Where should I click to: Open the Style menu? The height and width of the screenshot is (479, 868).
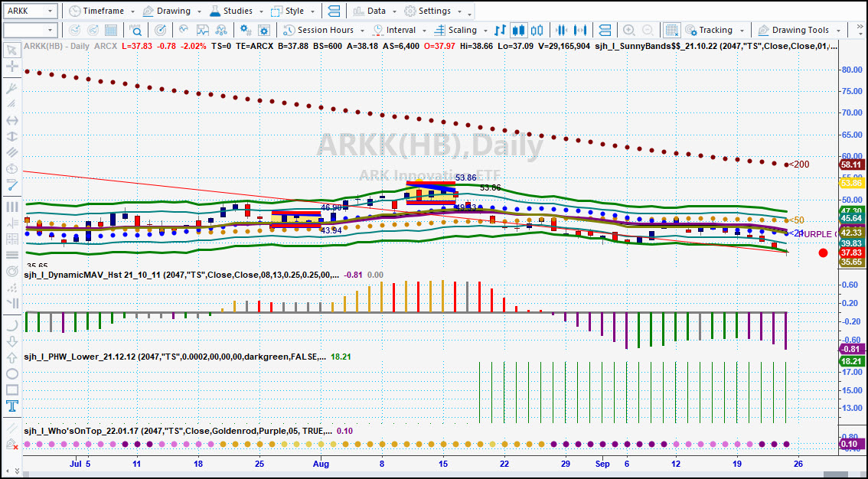[293, 11]
